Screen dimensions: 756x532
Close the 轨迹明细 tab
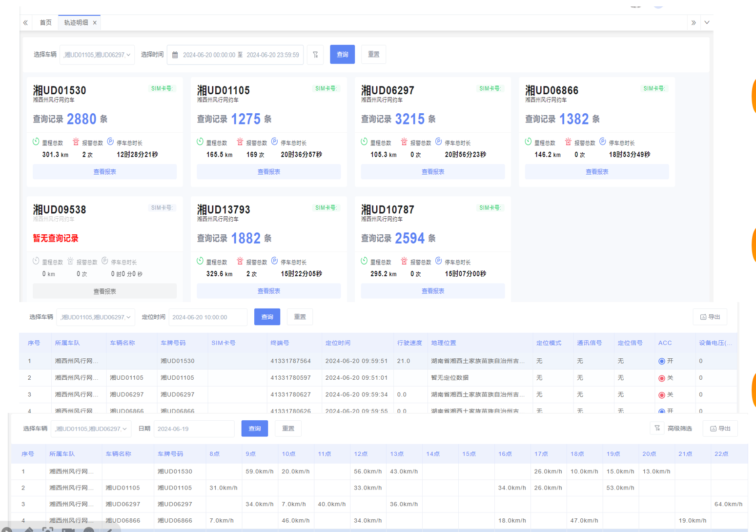95,22
